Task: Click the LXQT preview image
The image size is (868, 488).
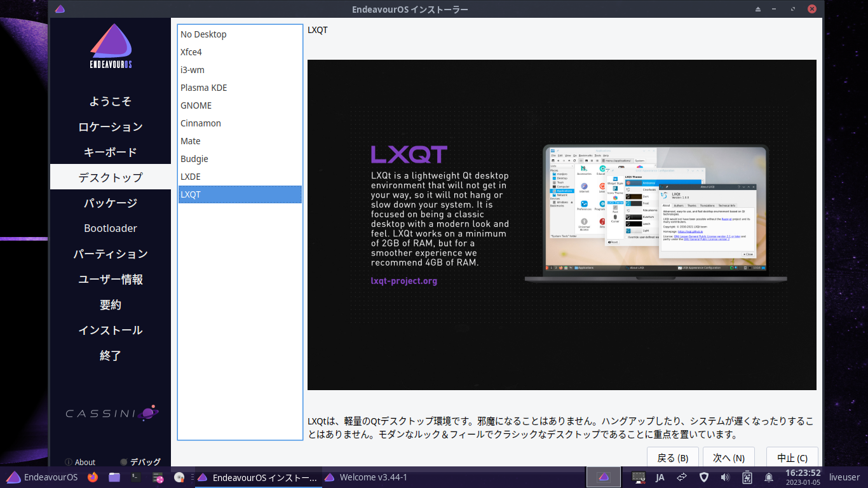Action: coord(562,225)
